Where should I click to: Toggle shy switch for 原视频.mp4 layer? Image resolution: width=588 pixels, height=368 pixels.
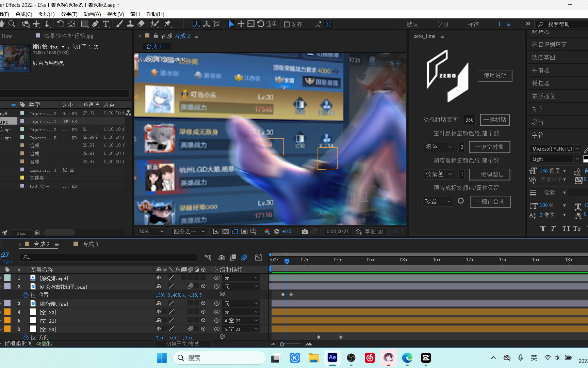point(159,278)
